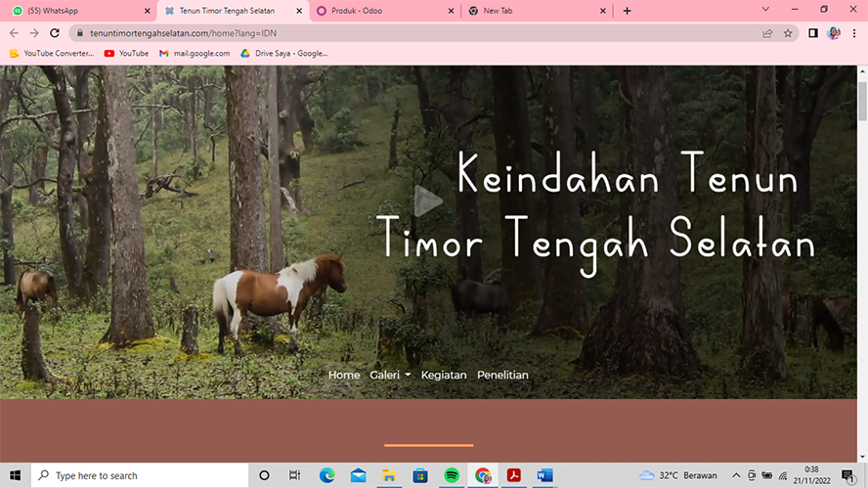
Task: Expand the Galeri dropdown menu
Action: (x=390, y=376)
